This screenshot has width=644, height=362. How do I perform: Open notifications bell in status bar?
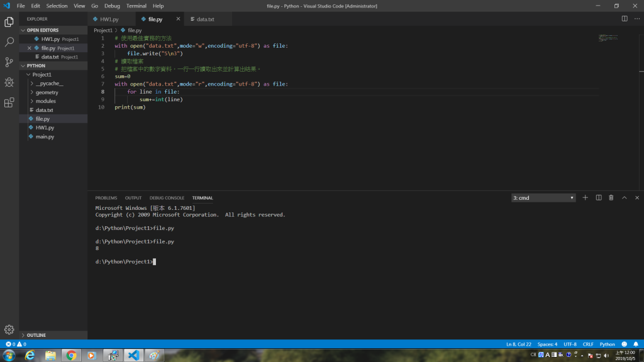click(636, 344)
